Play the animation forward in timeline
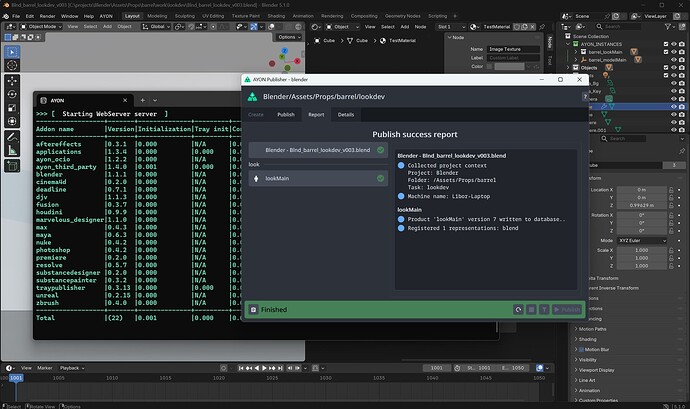 (264, 368)
